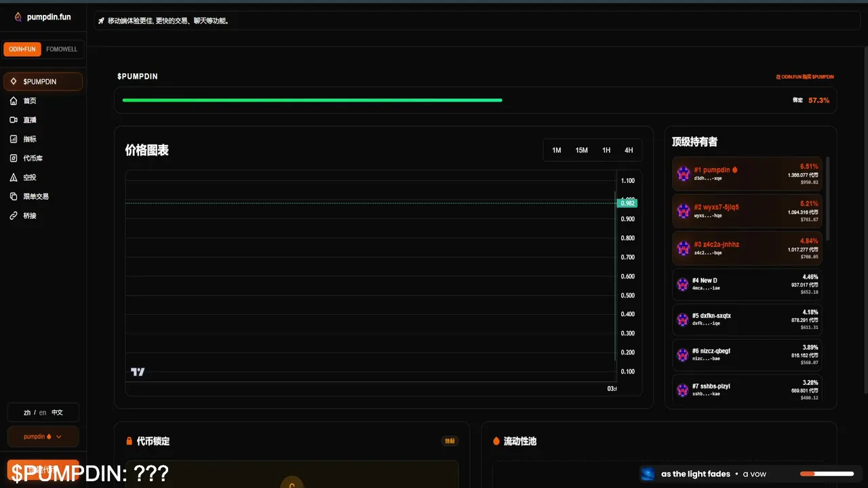Screen dimensions: 868x488
Task: Adjust the music player progress slider
Action: coord(827,474)
